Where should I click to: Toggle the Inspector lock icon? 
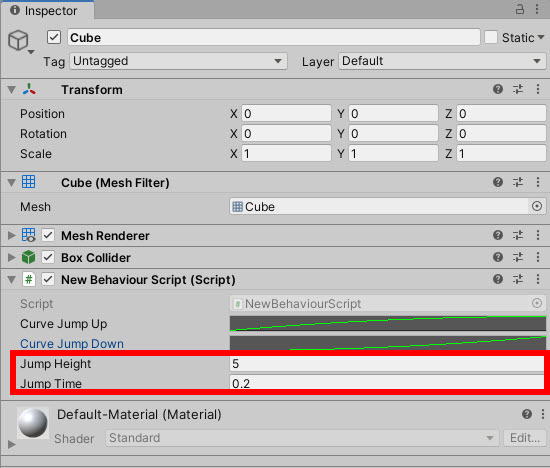click(519, 9)
